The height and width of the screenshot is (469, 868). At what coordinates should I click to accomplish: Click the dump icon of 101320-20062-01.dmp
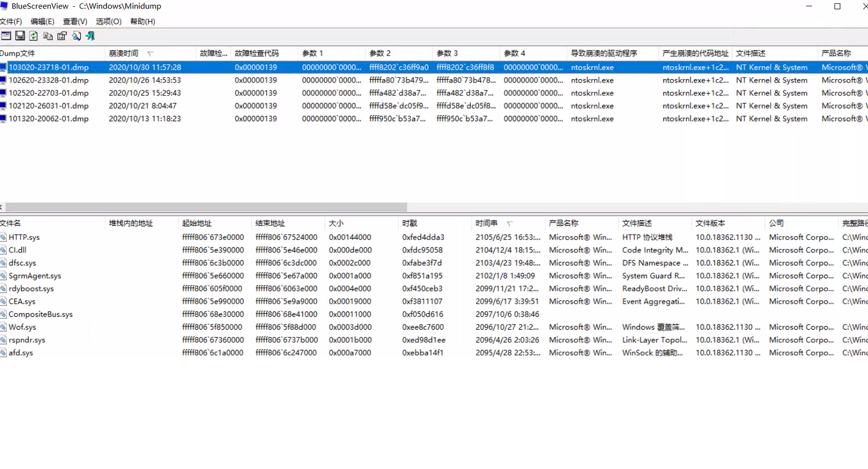point(3,119)
